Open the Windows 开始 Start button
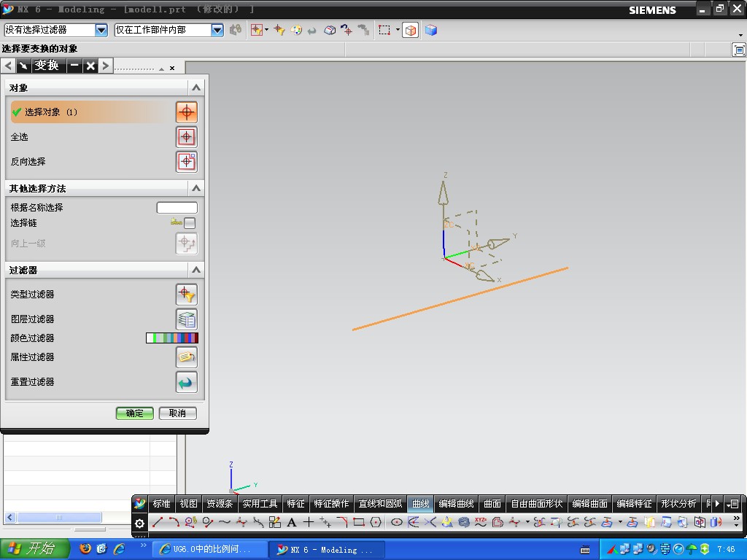Screen dimensions: 747x560 pyautogui.click(x=34, y=549)
